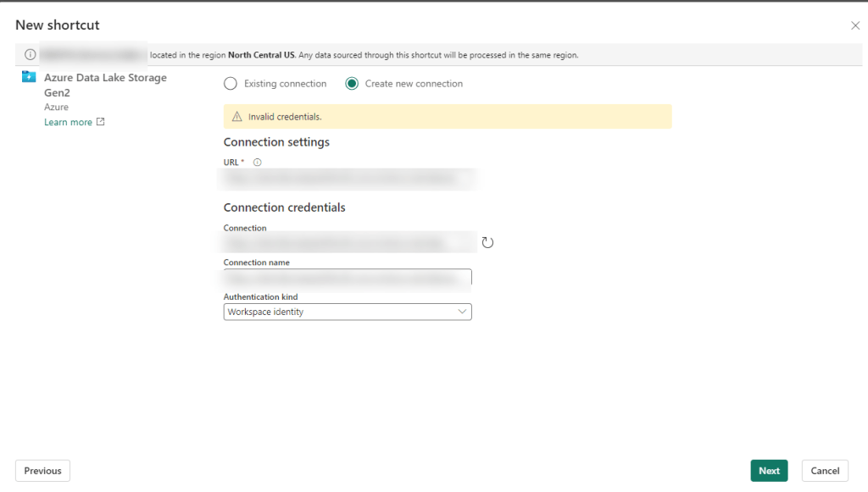868x492 pixels.
Task: Cancel the shortcut creation
Action: point(825,470)
